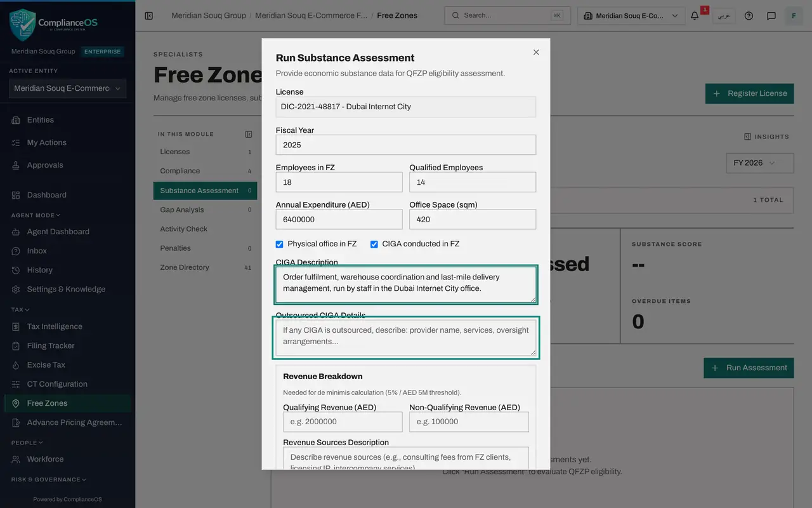Click Revenue Sources Description textarea
Screen dimensions: 812x508
406,458
